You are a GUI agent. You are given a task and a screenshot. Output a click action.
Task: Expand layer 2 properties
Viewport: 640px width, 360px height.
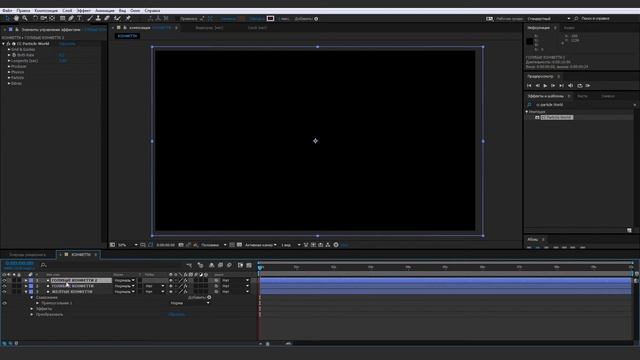[x=26, y=287]
